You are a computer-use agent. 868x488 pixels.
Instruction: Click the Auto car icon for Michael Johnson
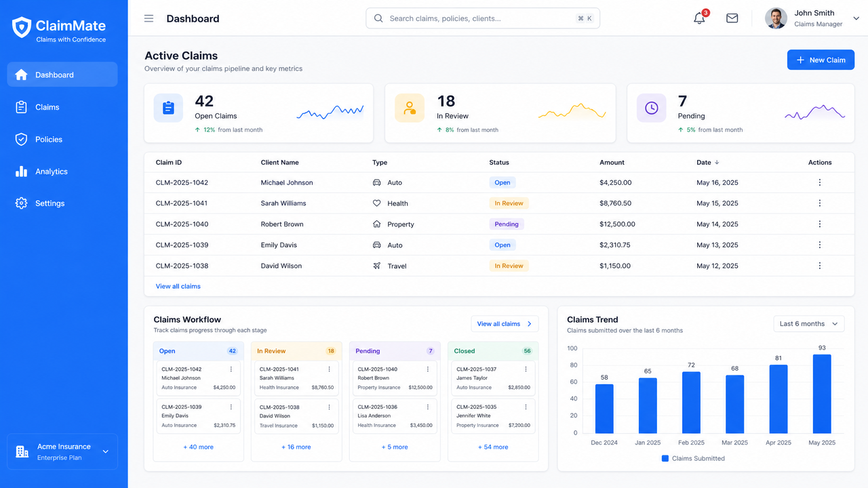(377, 182)
